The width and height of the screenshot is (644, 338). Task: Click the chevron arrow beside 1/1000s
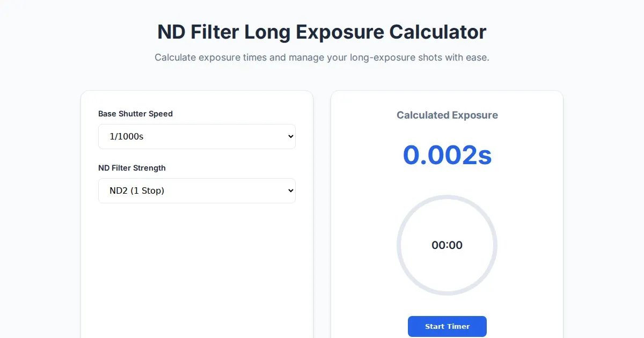291,136
